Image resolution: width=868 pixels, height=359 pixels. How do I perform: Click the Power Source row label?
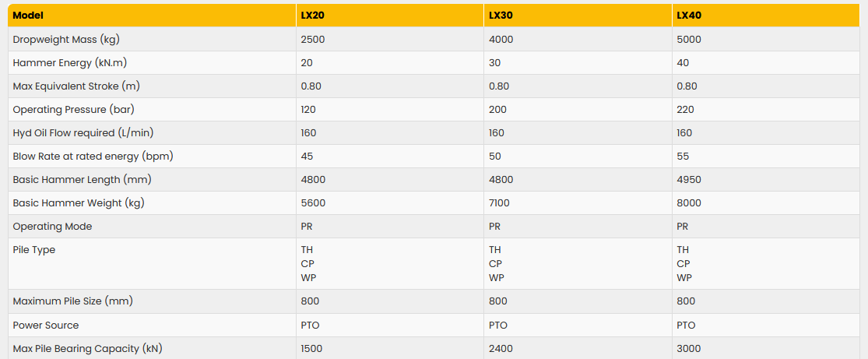[x=46, y=325]
